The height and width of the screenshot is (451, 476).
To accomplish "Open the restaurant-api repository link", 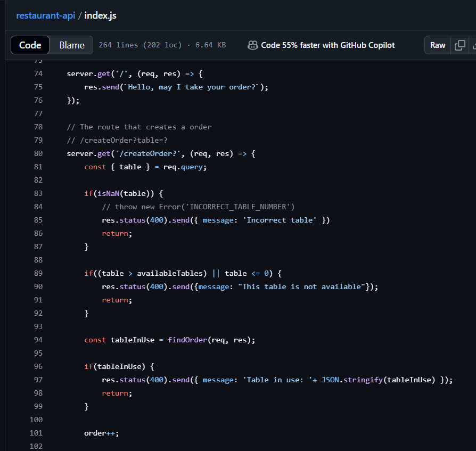I will [46, 15].
